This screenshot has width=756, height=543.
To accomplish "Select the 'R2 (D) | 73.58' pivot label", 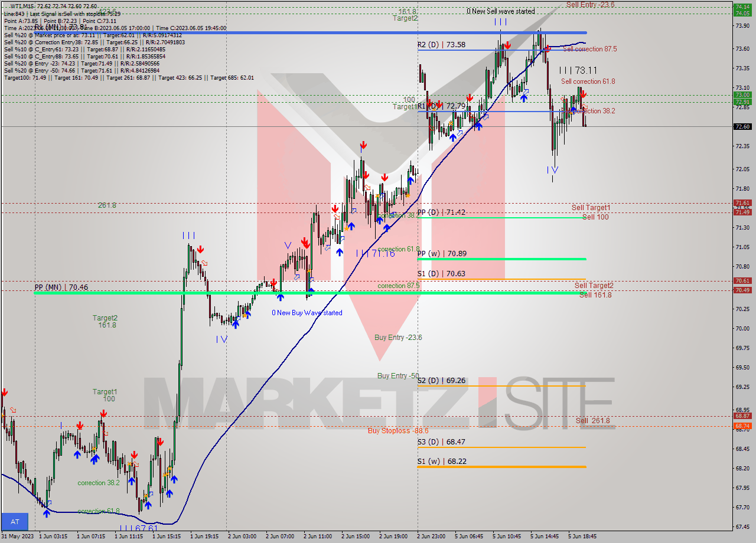I will coord(441,44).
